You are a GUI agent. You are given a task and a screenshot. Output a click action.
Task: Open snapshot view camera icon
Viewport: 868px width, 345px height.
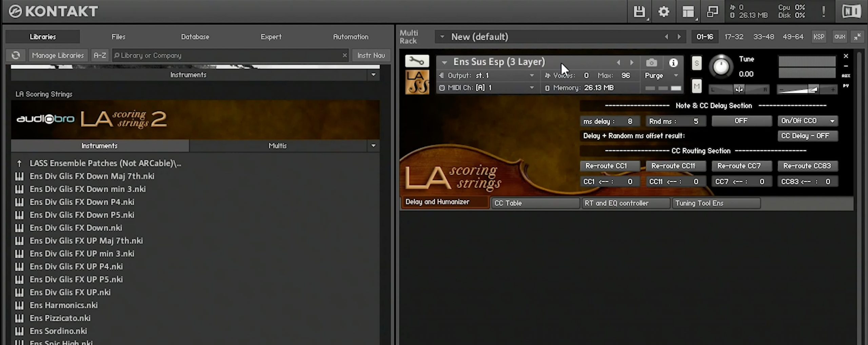tap(651, 63)
